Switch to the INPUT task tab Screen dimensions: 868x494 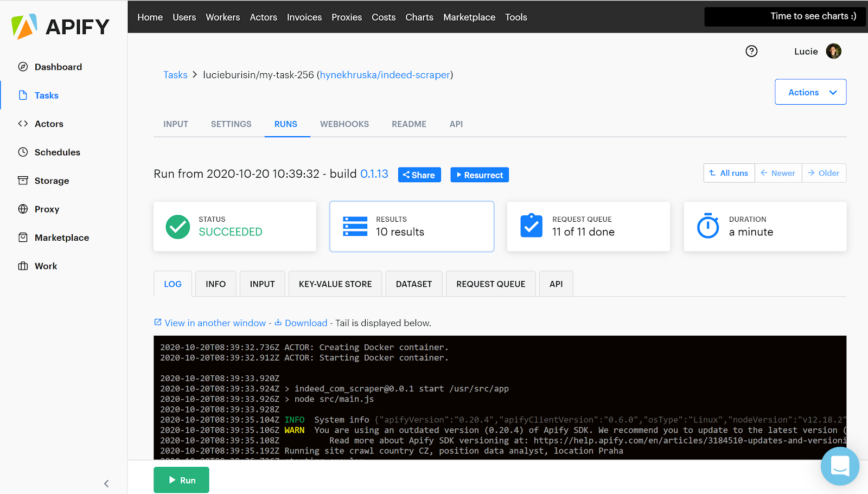176,124
